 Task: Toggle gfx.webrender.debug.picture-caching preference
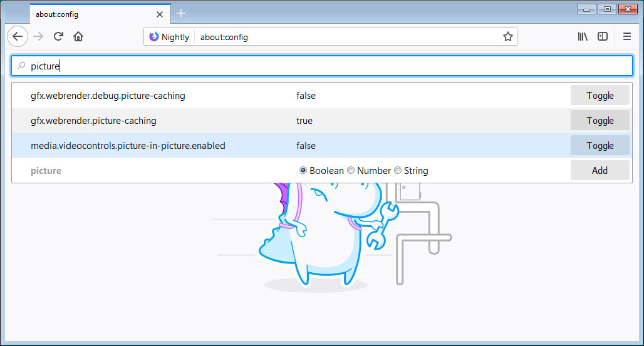(600, 96)
